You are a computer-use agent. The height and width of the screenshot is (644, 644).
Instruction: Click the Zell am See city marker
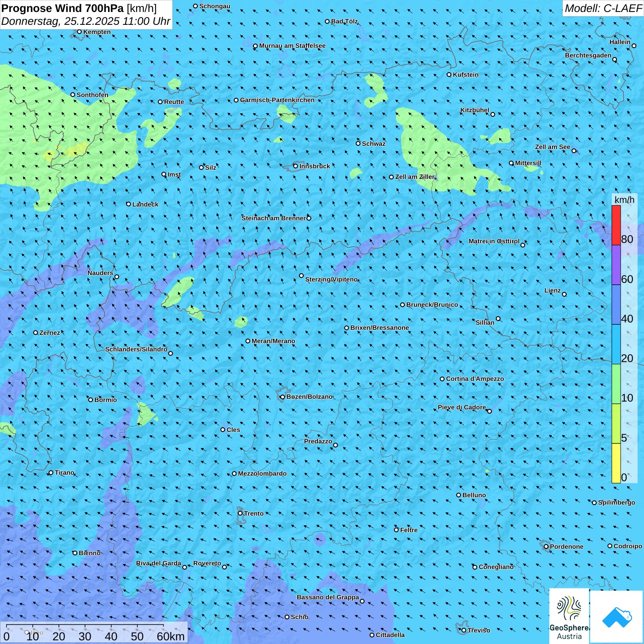[574, 150]
